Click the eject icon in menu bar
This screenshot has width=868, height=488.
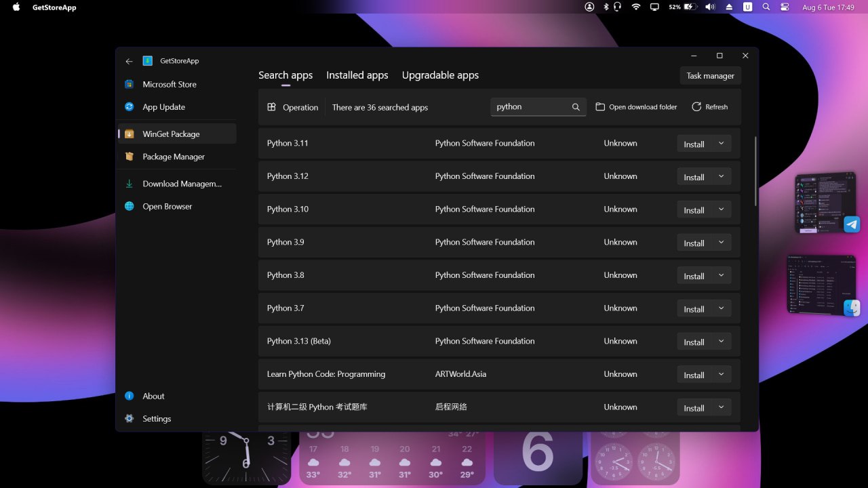[x=730, y=7]
